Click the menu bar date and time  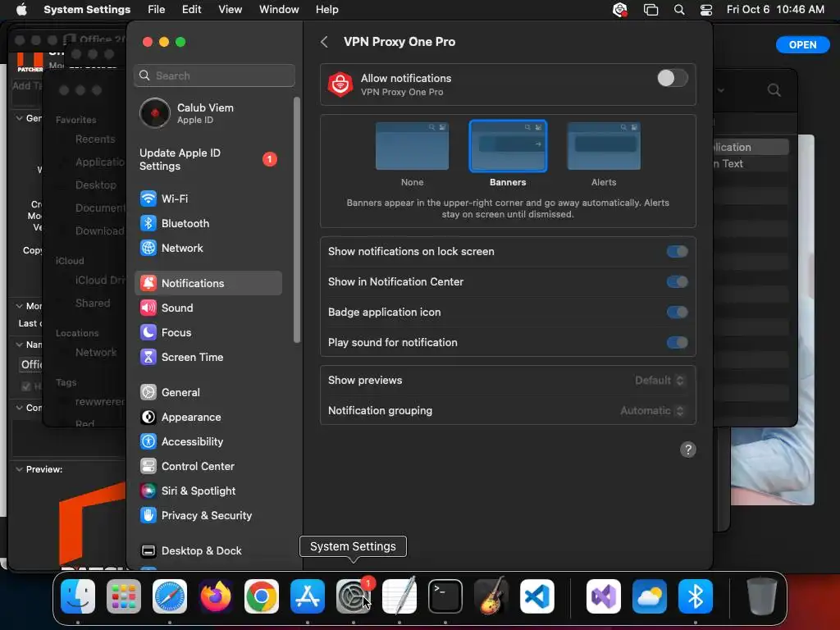pyautogui.click(x=775, y=10)
